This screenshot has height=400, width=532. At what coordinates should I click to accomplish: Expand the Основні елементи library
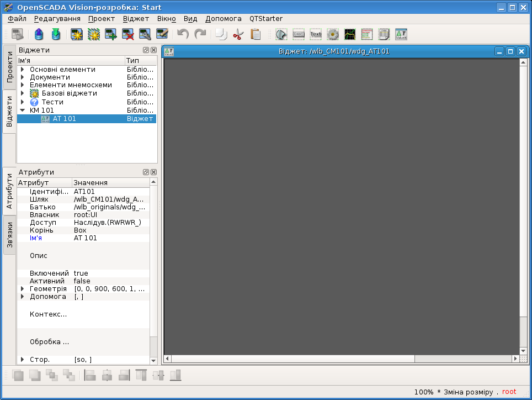[x=23, y=70]
